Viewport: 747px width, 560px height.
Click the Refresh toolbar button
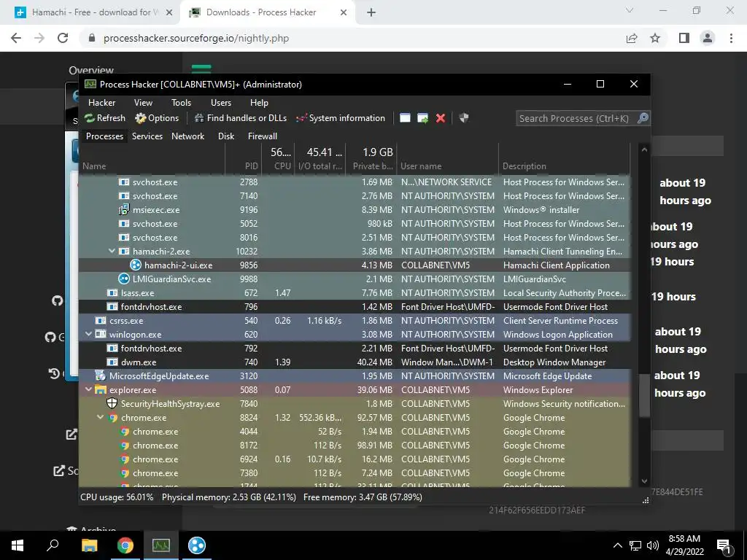[105, 118]
